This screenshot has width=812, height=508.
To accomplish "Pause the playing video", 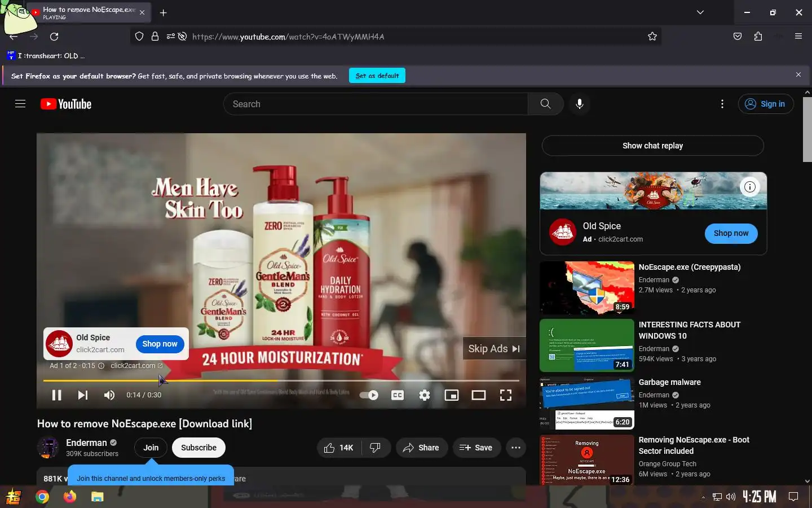I will [56, 395].
